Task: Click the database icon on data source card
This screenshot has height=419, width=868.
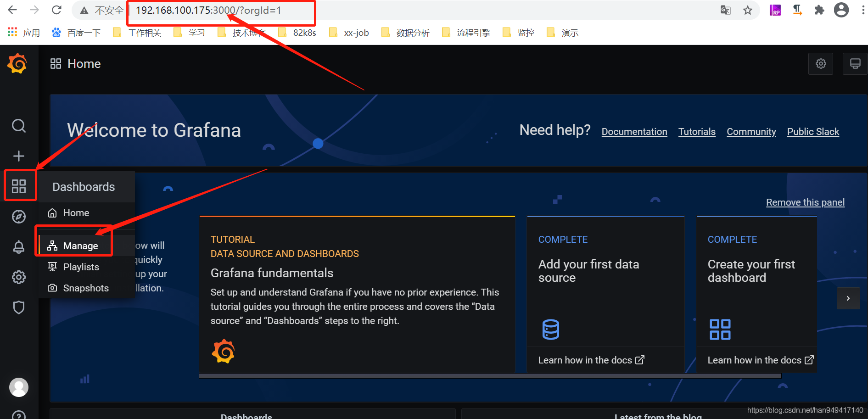Action: (x=550, y=330)
